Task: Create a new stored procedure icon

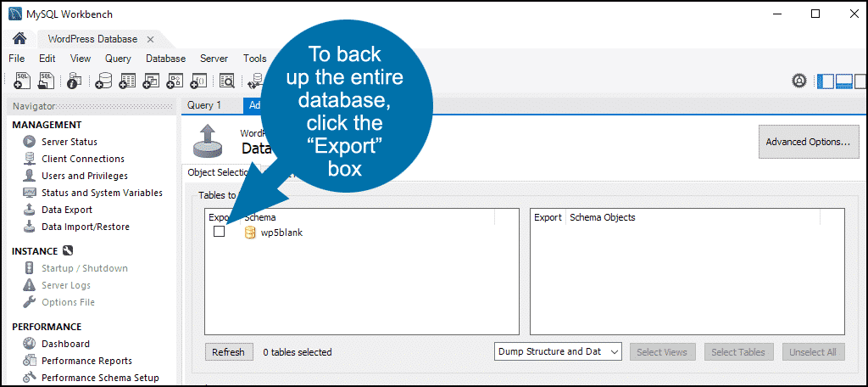Action: coord(175,81)
